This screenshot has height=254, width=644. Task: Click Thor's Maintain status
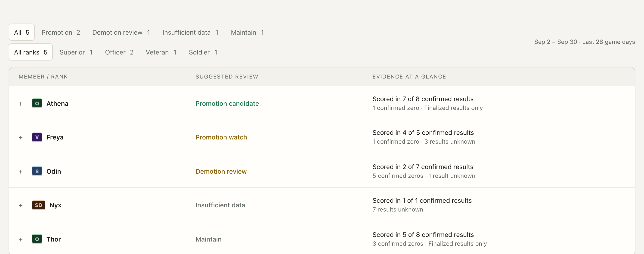click(x=208, y=239)
